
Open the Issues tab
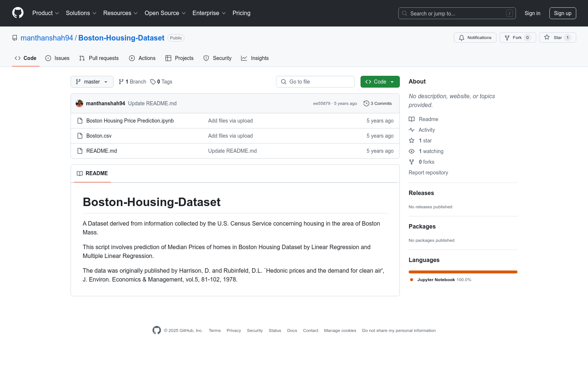pos(57,58)
